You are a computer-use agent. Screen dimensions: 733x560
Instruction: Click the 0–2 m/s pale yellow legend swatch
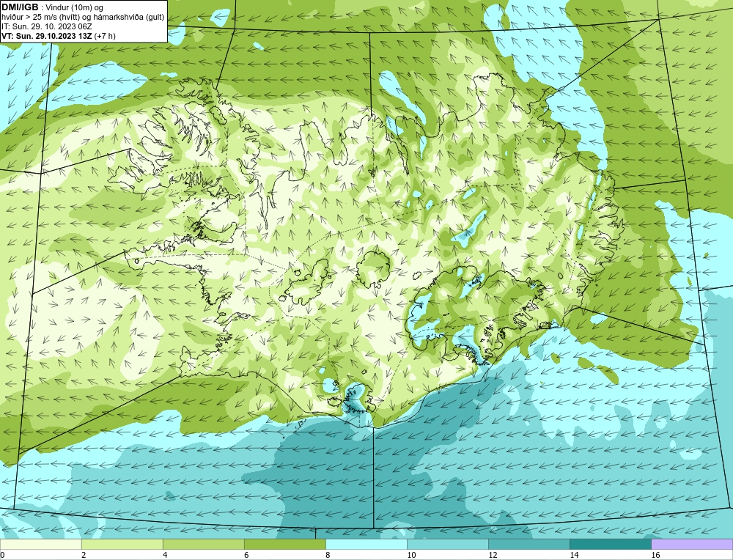40,544
